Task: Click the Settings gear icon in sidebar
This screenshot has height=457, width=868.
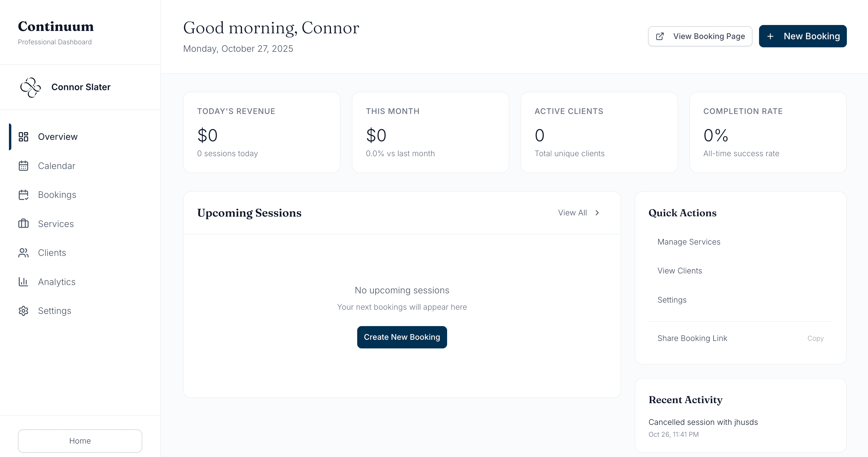Action: (23, 311)
